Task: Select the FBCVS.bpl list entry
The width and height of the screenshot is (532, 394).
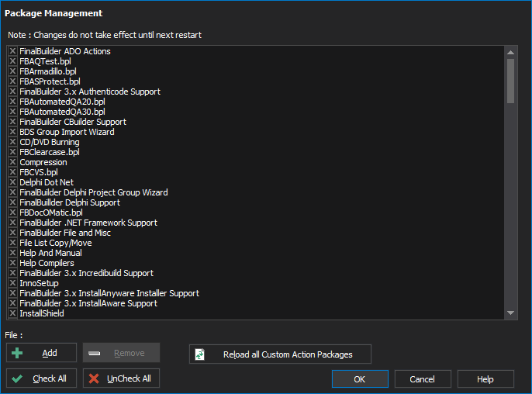Action: tap(39, 172)
